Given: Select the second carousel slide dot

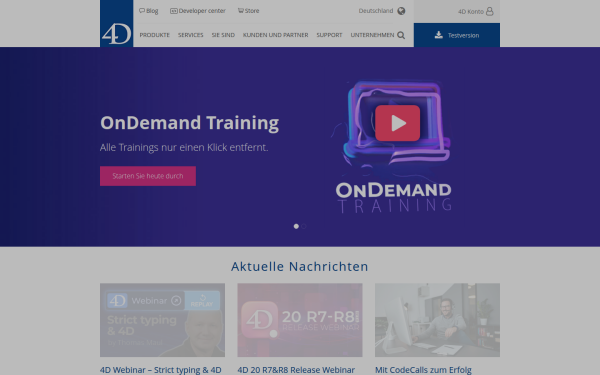Looking at the screenshot, I should [x=304, y=227].
